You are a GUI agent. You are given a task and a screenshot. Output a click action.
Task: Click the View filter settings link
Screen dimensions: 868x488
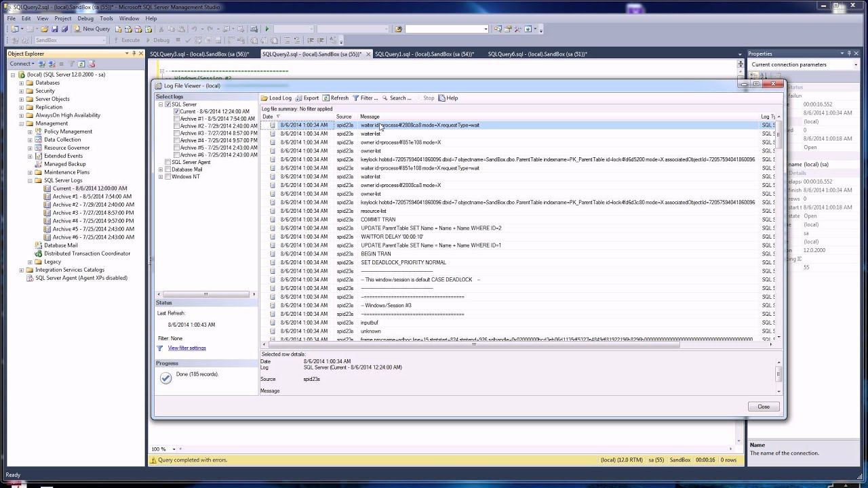187,348
